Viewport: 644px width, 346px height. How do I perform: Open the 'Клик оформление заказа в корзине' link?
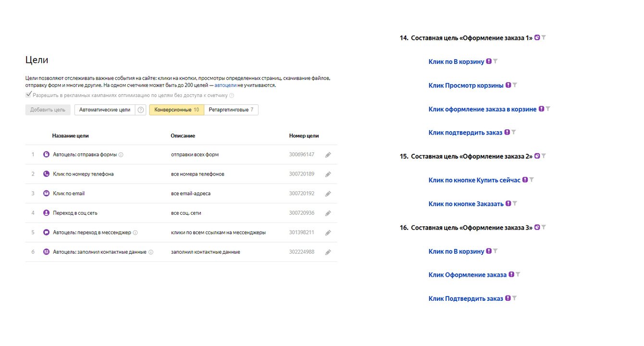click(483, 110)
